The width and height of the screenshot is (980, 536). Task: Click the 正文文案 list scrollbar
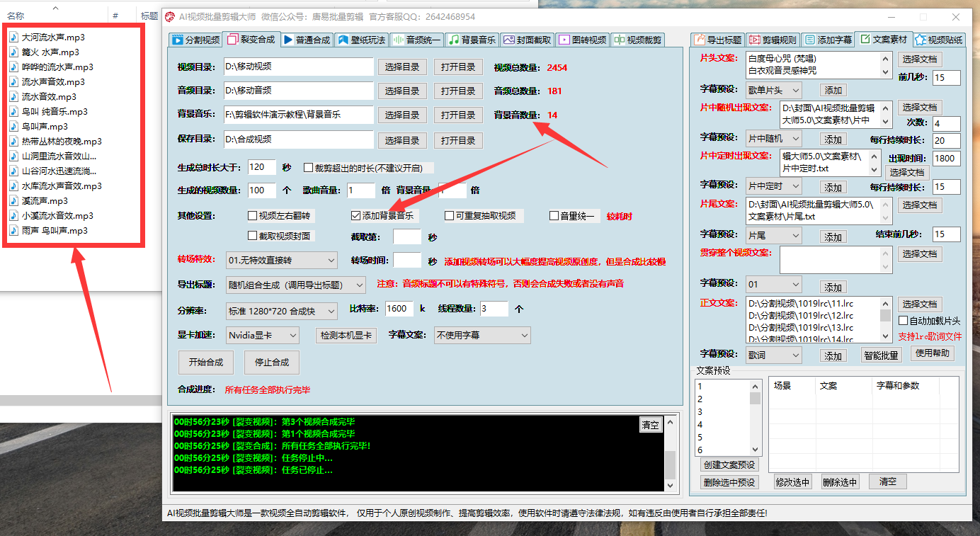886,320
